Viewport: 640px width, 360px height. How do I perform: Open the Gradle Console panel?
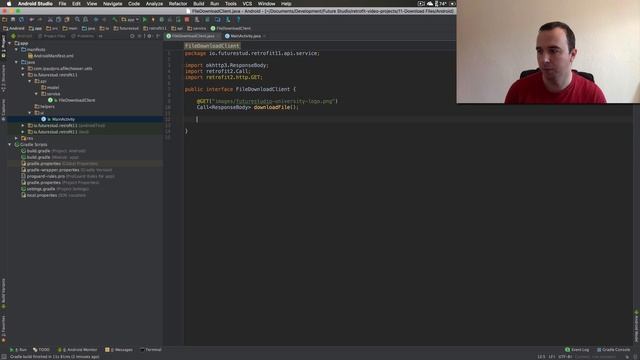tap(613, 350)
